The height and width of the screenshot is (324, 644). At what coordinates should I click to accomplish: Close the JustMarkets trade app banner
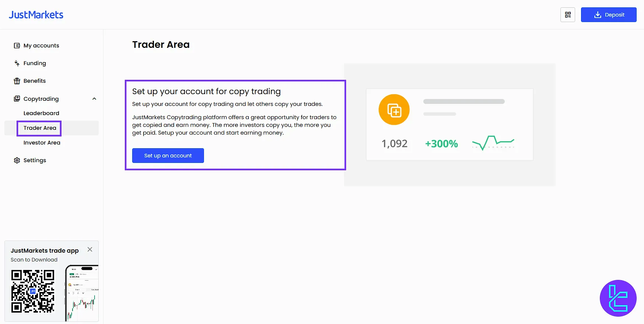[90, 249]
